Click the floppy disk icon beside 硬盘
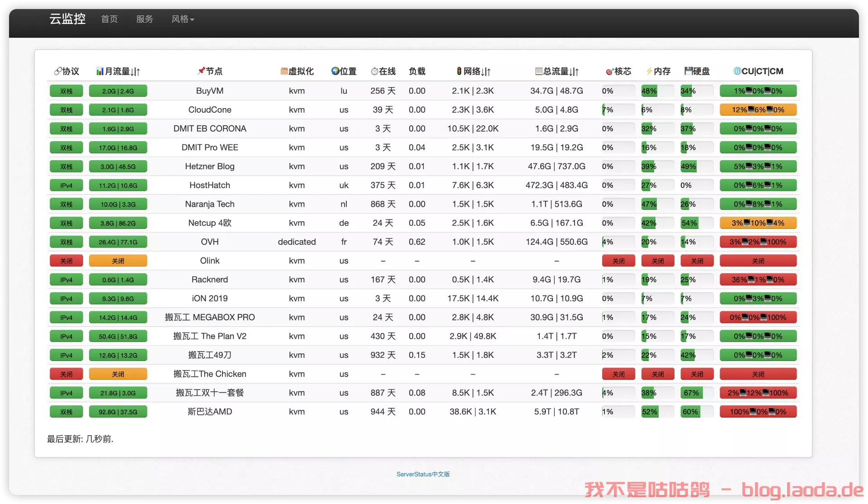The image size is (868, 504). click(688, 71)
